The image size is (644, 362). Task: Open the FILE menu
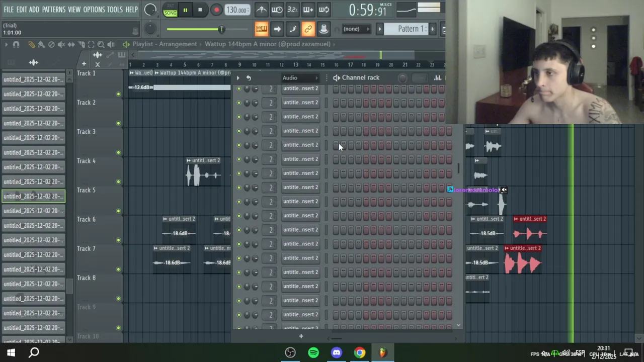tap(9, 10)
